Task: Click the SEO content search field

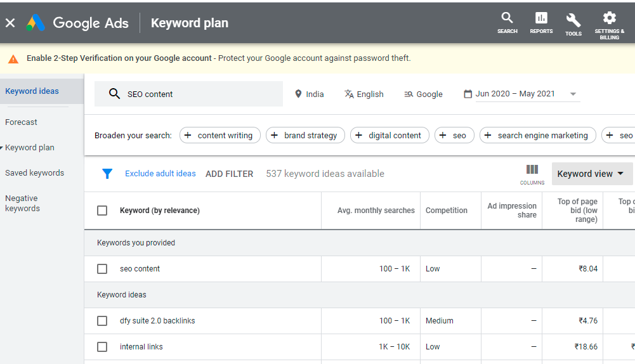Action: 188,94
